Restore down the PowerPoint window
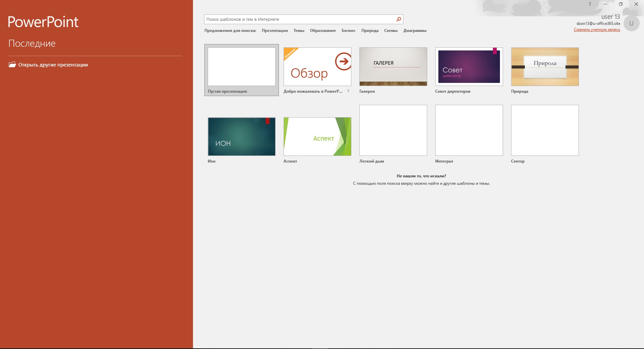 pyautogui.click(x=621, y=4)
